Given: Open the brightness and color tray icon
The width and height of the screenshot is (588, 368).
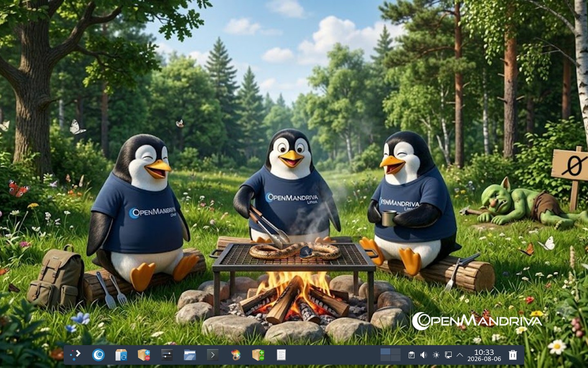Looking at the screenshot, I should pos(436,355).
